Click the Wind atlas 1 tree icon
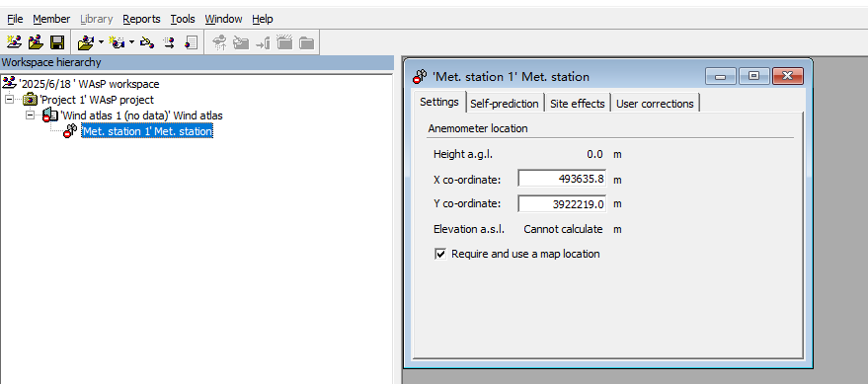This screenshot has width=868, height=384. click(x=51, y=115)
